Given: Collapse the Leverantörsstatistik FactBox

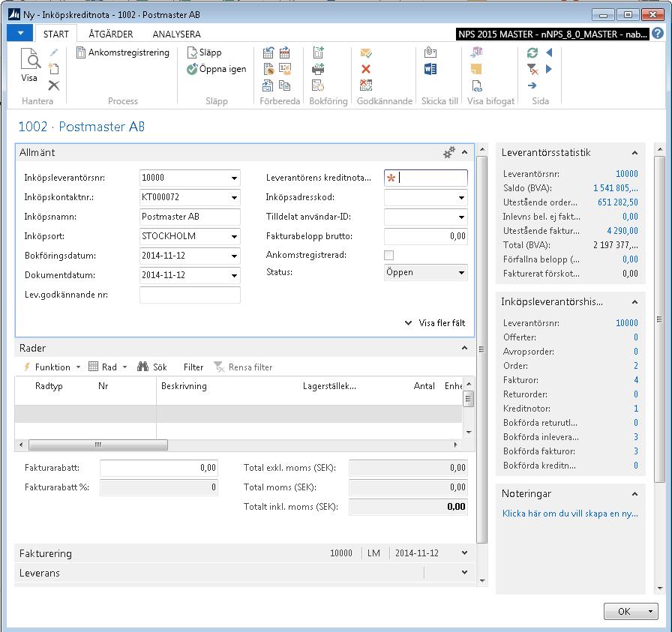Looking at the screenshot, I should 634,152.
